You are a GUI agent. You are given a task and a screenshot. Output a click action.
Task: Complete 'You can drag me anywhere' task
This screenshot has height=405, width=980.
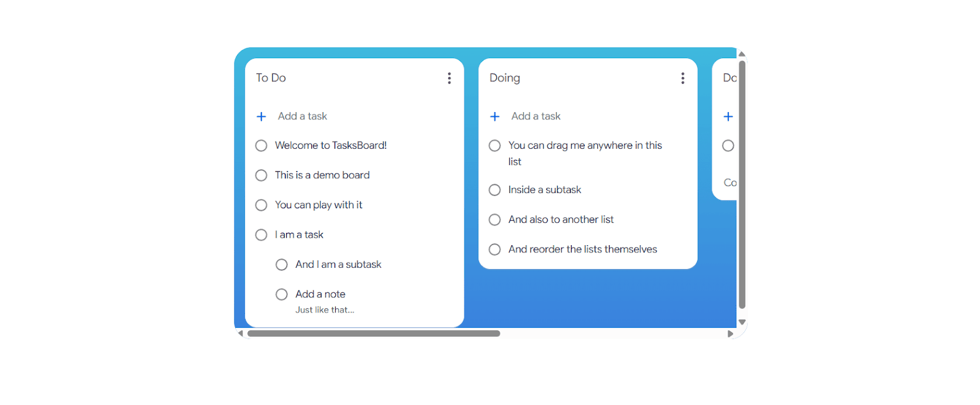tap(495, 146)
